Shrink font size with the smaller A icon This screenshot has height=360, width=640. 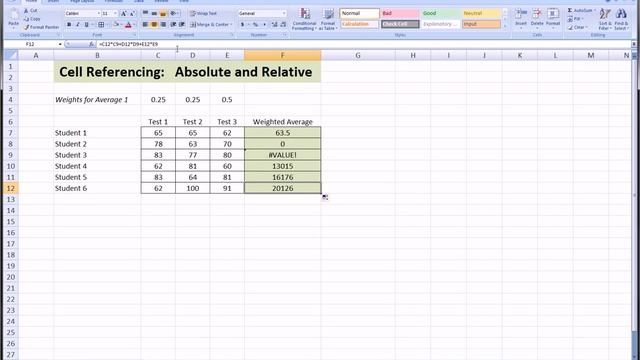click(x=132, y=13)
